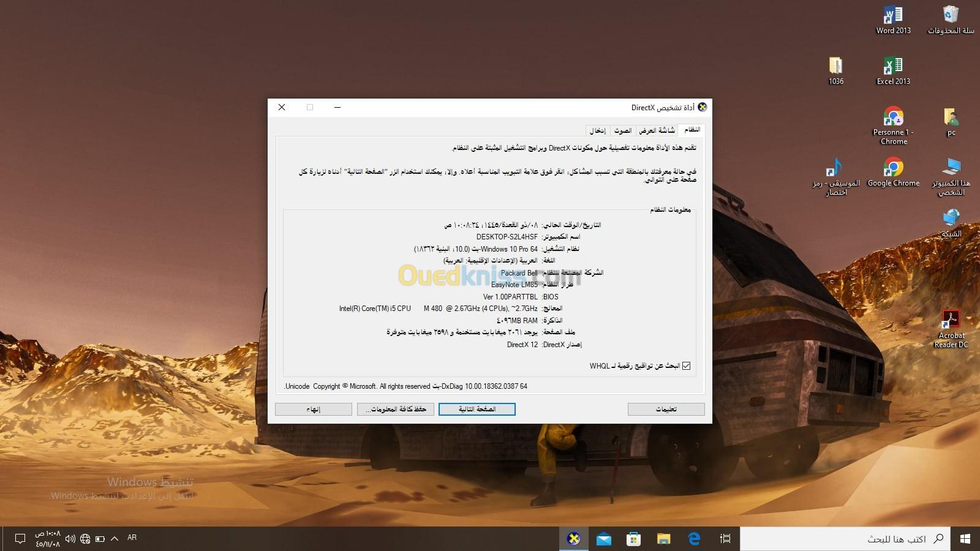Switch to the System (النظام) tab
The width and height of the screenshot is (980, 551).
tap(692, 130)
